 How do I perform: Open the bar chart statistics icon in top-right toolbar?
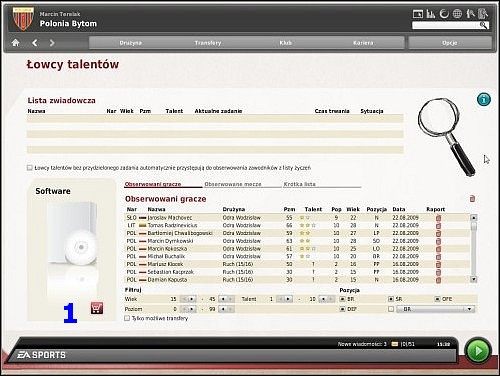[431, 14]
